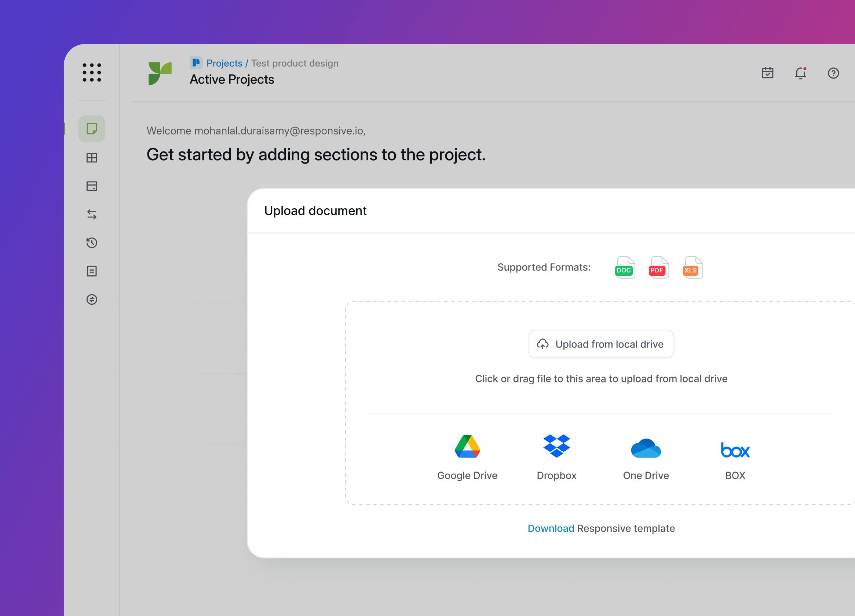Open the history clock sidebar icon
Image resolution: width=855 pixels, height=616 pixels.
tap(92, 243)
